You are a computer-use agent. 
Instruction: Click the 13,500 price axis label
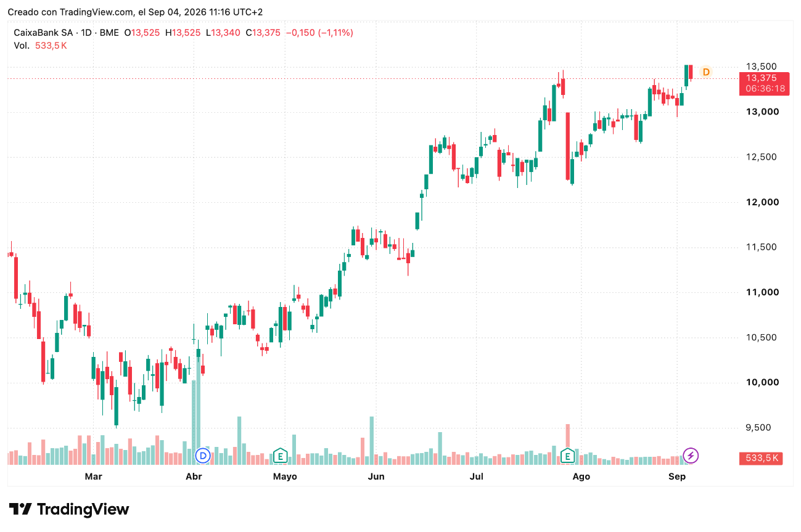[762, 67]
